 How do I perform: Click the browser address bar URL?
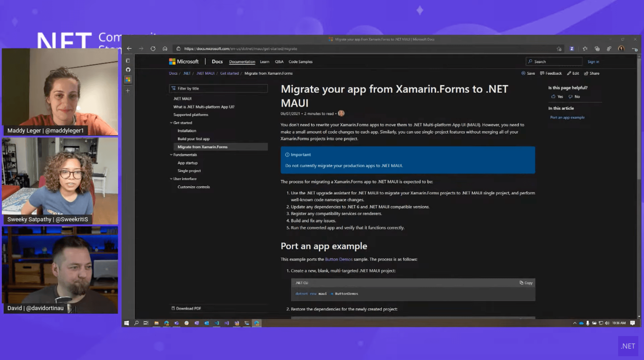pyautogui.click(x=241, y=49)
